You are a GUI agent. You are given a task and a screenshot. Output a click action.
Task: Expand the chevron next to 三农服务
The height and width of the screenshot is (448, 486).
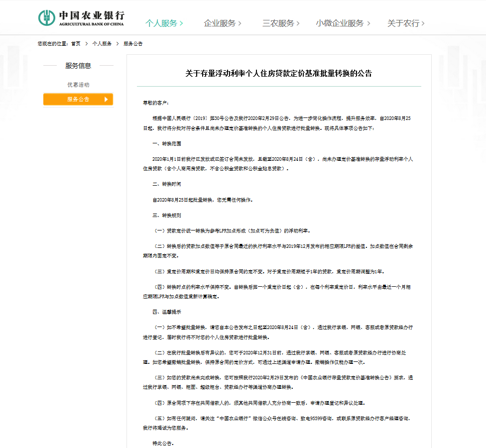coord(298,22)
